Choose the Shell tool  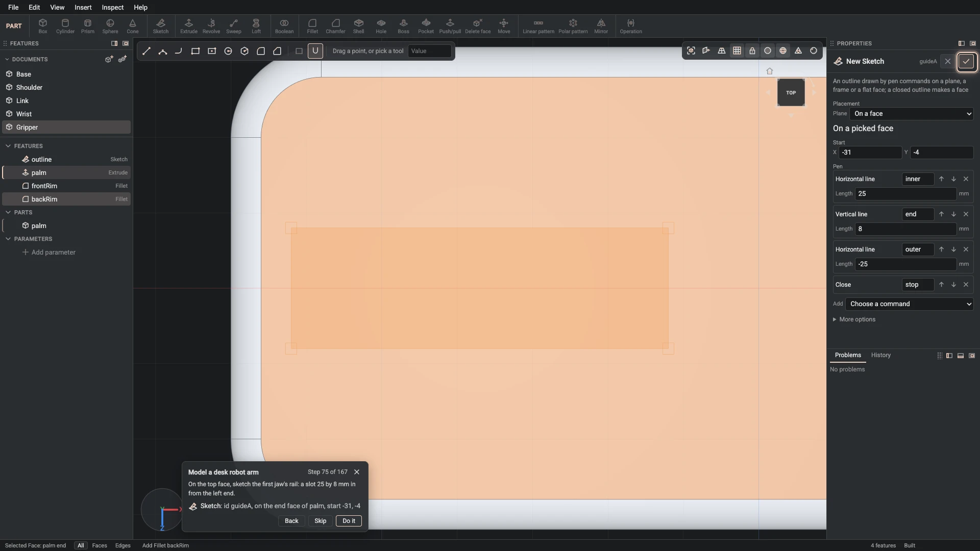tap(359, 26)
